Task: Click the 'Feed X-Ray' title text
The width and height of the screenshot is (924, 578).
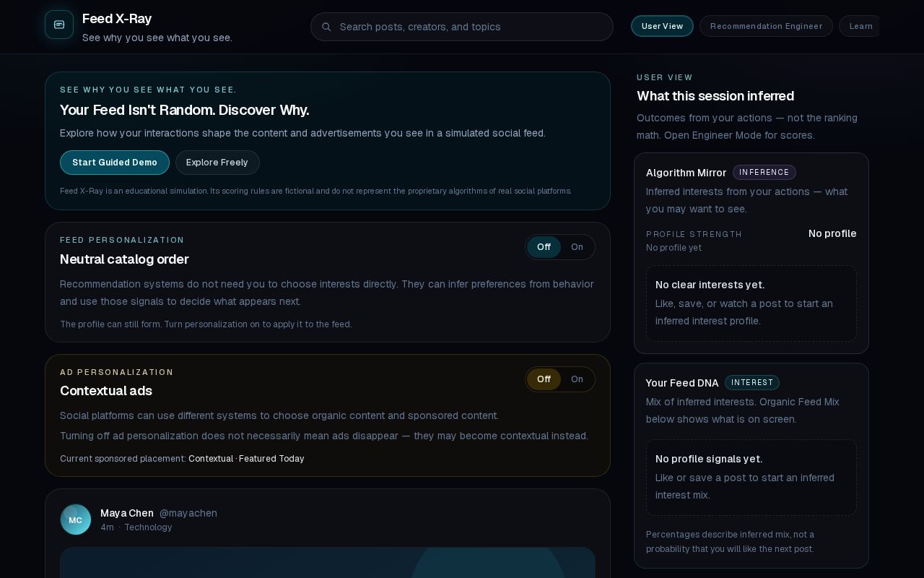Action: pyautogui.click(x=117, y=19)
